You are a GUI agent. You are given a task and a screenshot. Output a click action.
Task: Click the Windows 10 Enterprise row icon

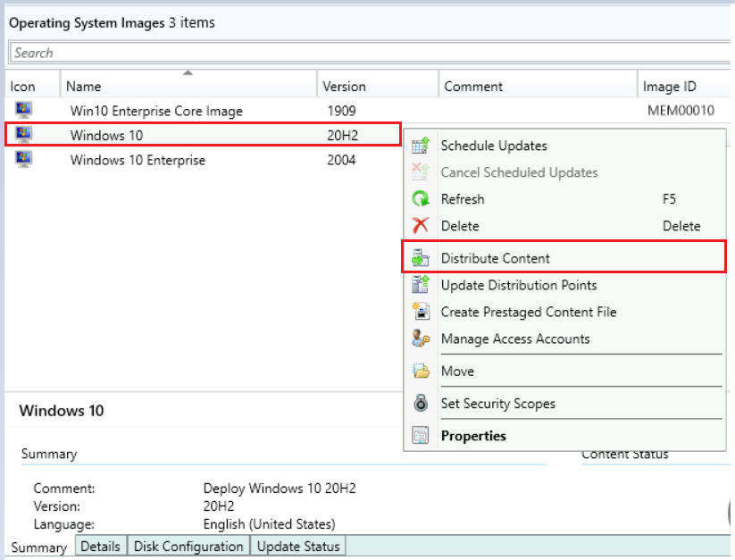(x=23, y=159)
